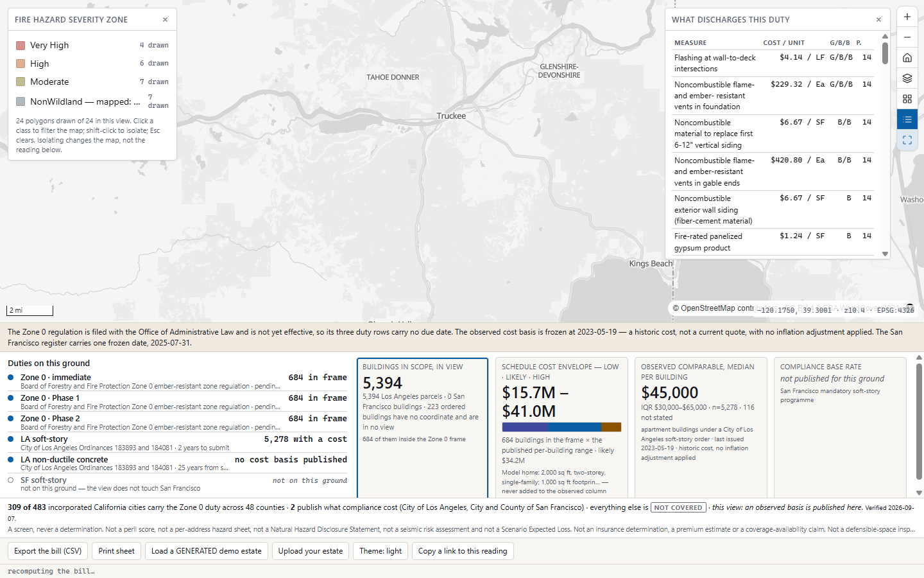Filter map by High severity swatch

coord(21,64)
